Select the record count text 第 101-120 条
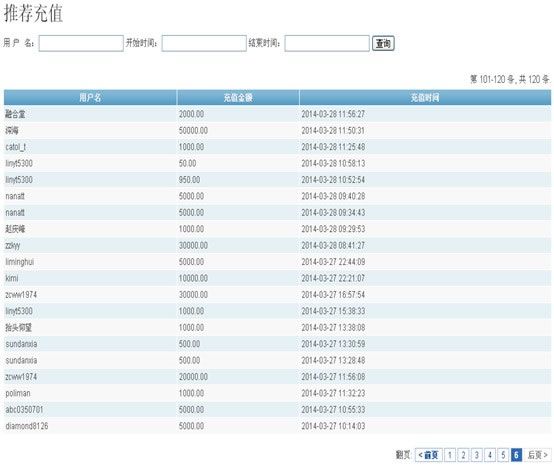554x465 pixels. coord(492,79)
